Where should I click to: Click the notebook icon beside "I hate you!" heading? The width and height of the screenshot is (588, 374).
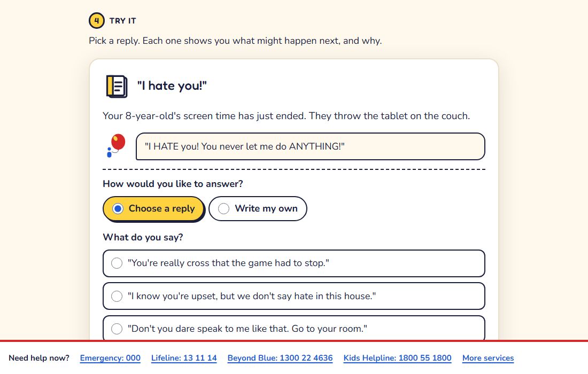(x=117, y=87)
